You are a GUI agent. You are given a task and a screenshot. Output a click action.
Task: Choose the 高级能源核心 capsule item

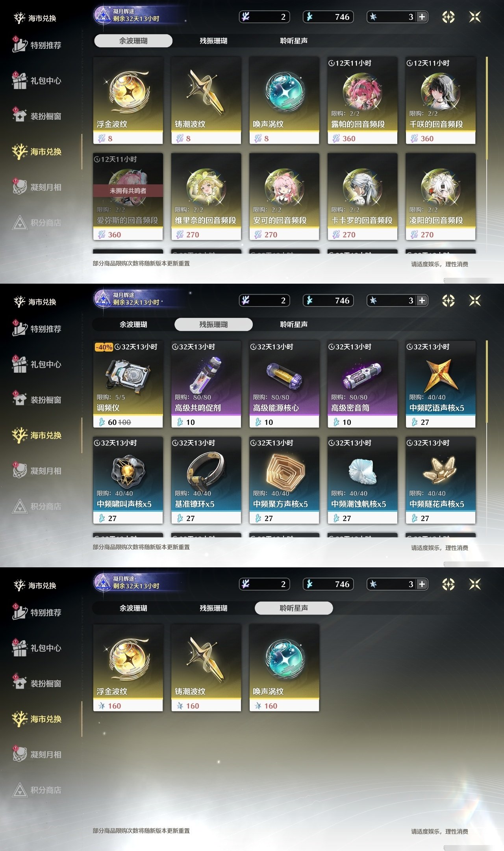(284, 384)
